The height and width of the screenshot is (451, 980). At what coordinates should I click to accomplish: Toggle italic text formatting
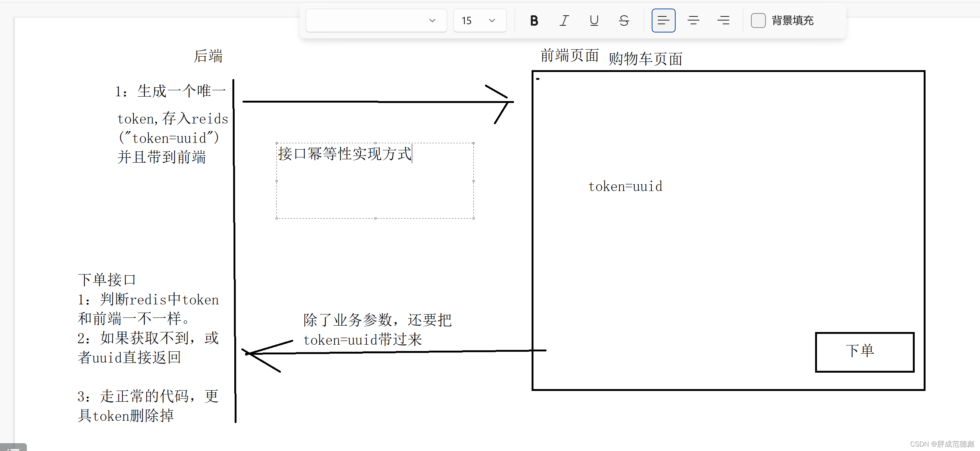(x=564, y=21)
